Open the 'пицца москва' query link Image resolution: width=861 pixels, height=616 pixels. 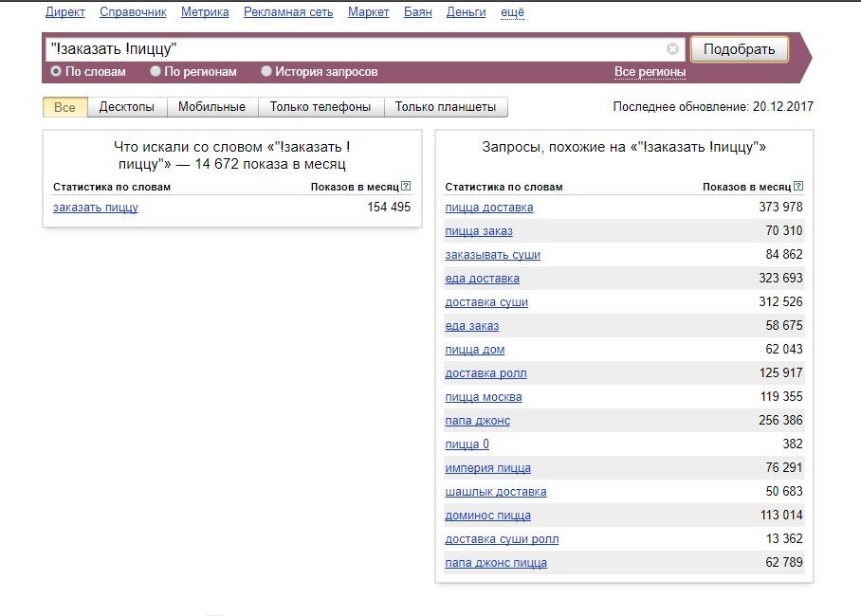[x=484, y=397]
